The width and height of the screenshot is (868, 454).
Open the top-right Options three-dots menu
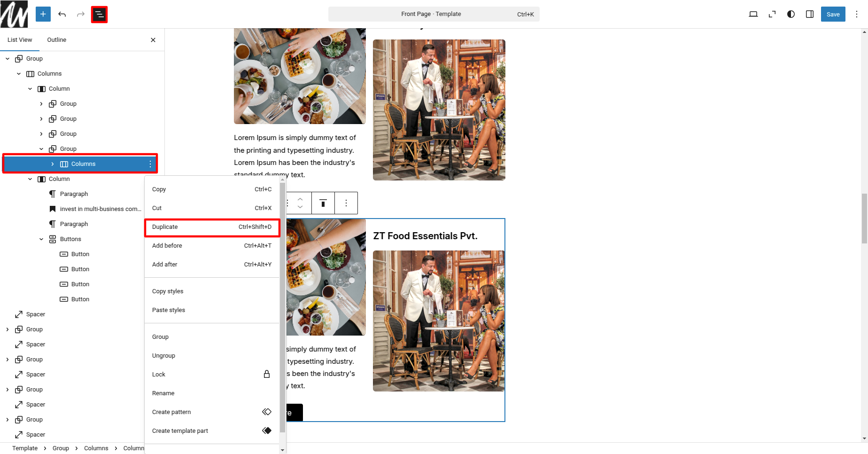click(x=857, y=14)
